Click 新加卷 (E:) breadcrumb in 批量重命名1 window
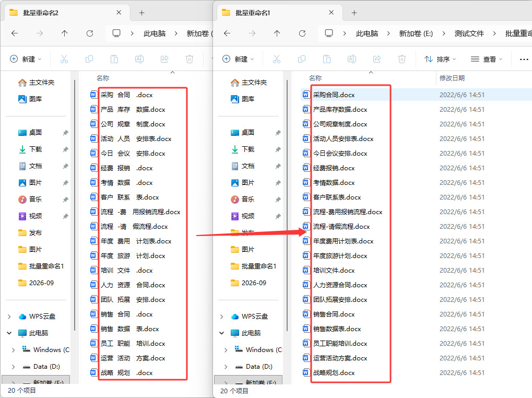 pos(416,33)
